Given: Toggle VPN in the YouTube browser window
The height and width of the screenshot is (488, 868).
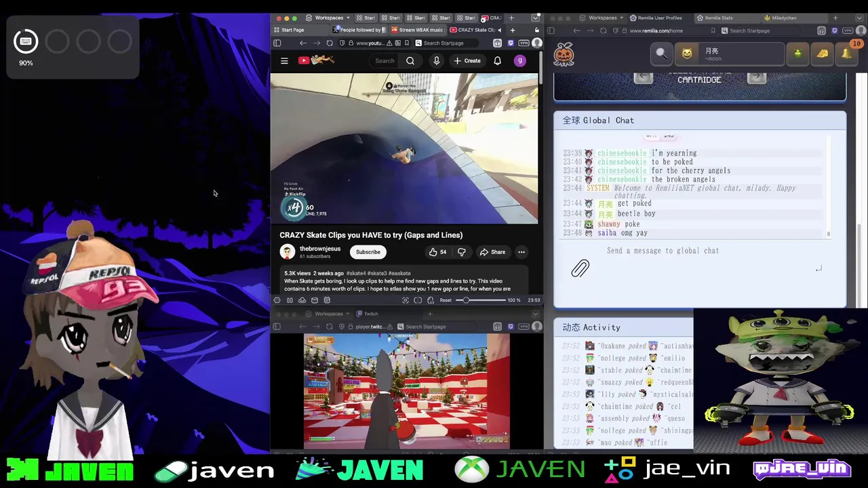Looking at the screenshot, I should 524,43.
